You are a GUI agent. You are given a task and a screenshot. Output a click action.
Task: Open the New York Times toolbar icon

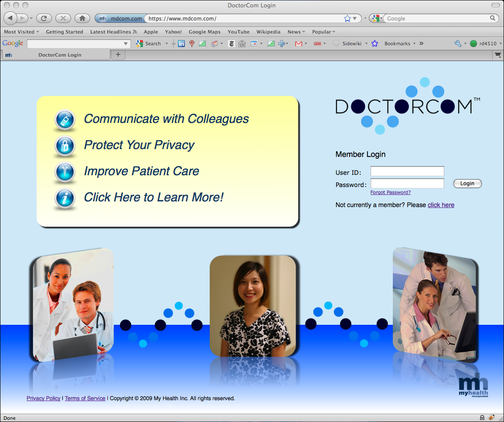(x=232, y=43)
